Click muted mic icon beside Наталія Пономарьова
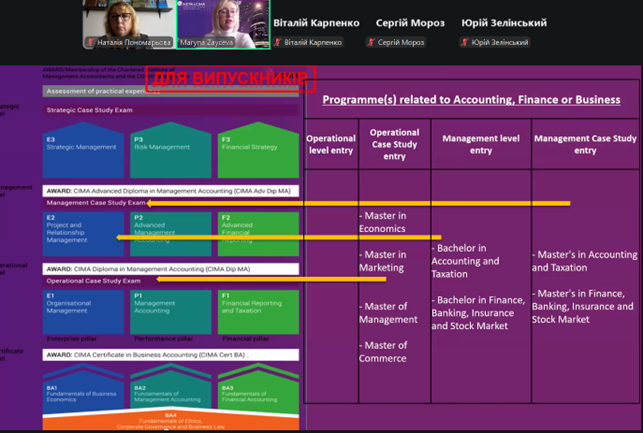The width and height of the screenshot is (643, 433). click(91, 43)
